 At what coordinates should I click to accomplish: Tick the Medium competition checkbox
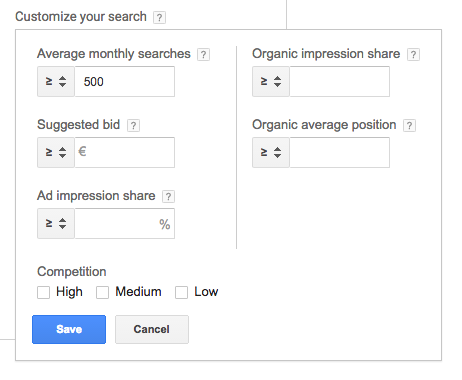[102, 292]
